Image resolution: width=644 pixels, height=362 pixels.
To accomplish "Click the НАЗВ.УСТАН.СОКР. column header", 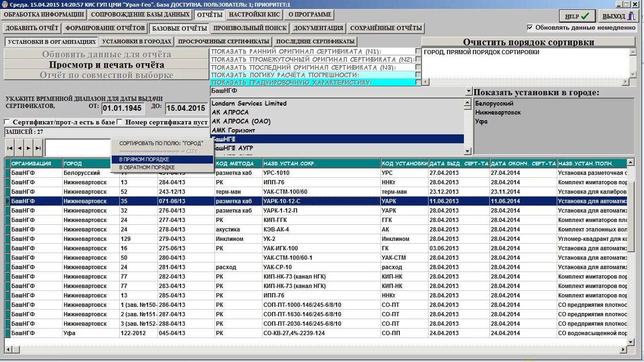I will [322, 164].
